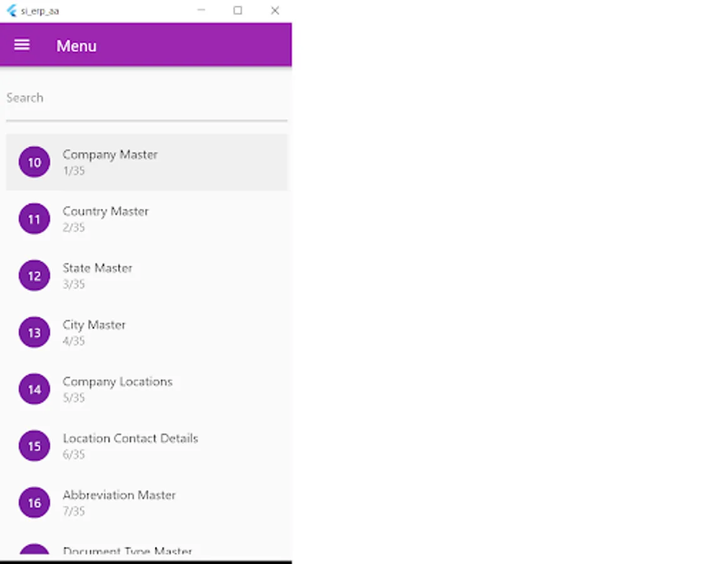The image size is (728, 564).
Task: Select the 6/35 subtitle text
Action: click(x=74, y=454)
